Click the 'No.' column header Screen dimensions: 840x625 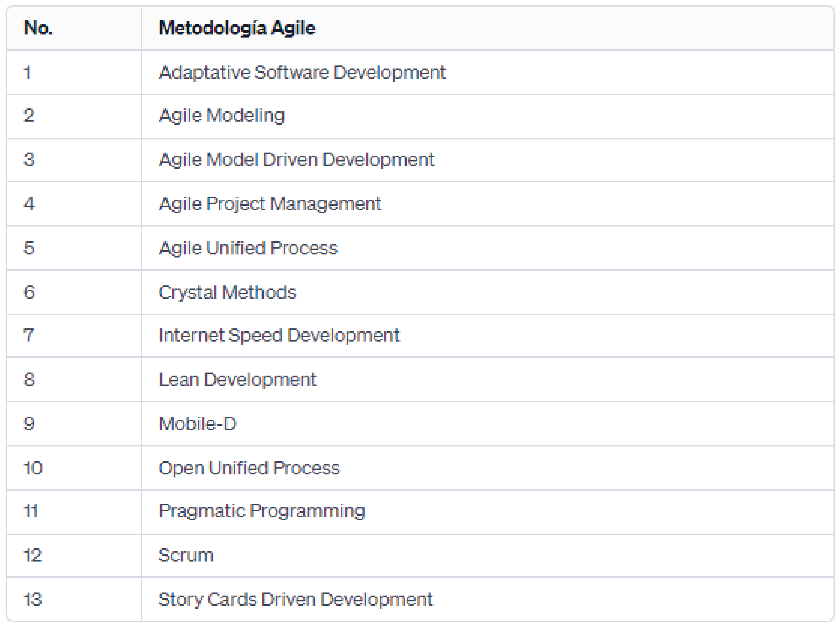[x=38, y=28]
